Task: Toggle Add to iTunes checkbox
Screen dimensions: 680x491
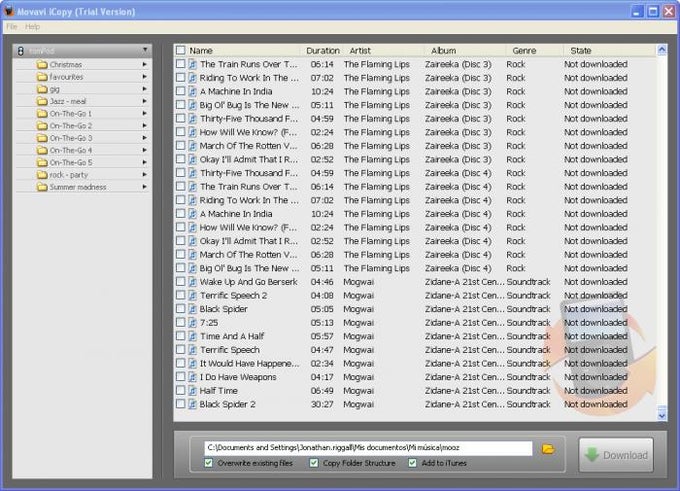Action: pyautogui.click(x=412, y=463)
